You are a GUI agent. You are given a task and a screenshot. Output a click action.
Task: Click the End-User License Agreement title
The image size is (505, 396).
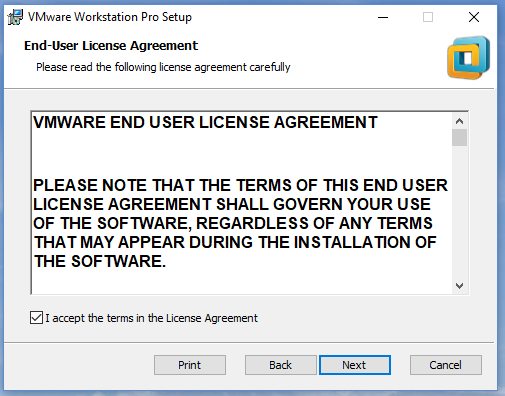[111, 46]
